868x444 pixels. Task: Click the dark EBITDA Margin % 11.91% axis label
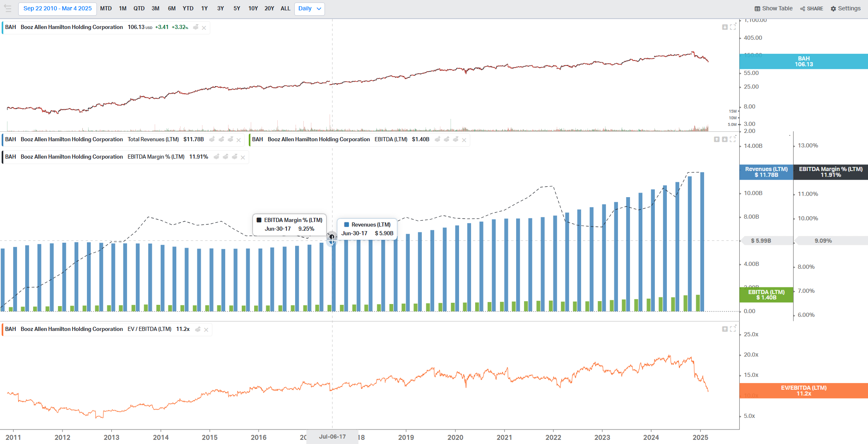(831, 172)
